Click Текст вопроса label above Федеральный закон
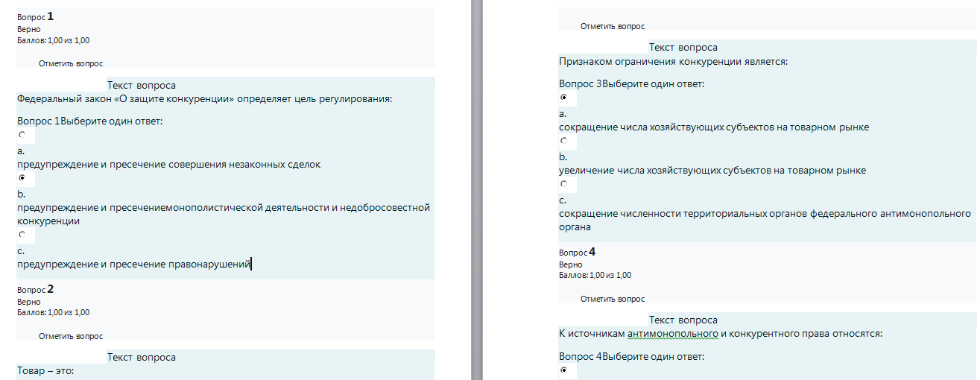This screenshot has width=980, height=380. point(142,86)
